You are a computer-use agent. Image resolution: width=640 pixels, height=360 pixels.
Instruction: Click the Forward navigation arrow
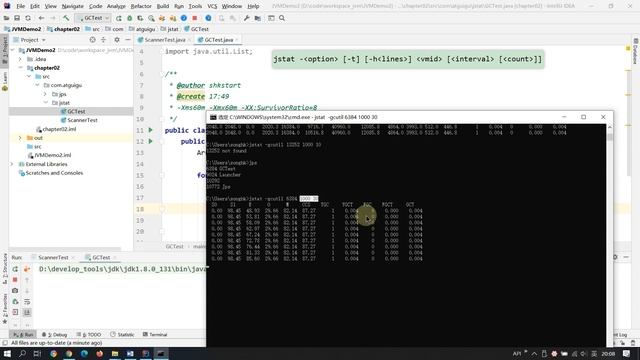(53, 18)
